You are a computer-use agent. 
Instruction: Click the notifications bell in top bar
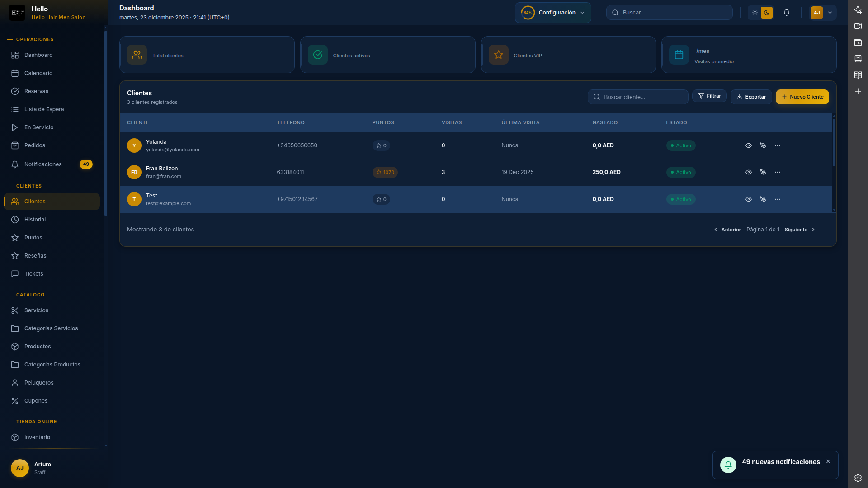787,13
